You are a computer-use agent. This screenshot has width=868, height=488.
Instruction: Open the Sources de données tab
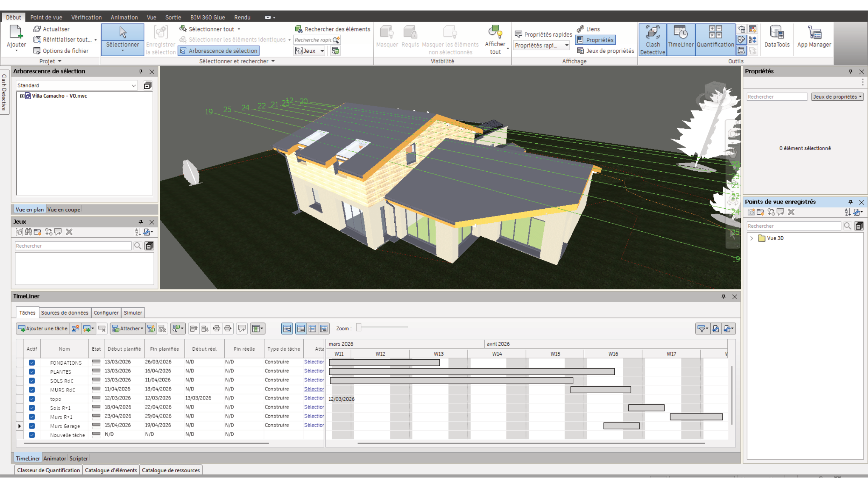(x=64, y=313)
